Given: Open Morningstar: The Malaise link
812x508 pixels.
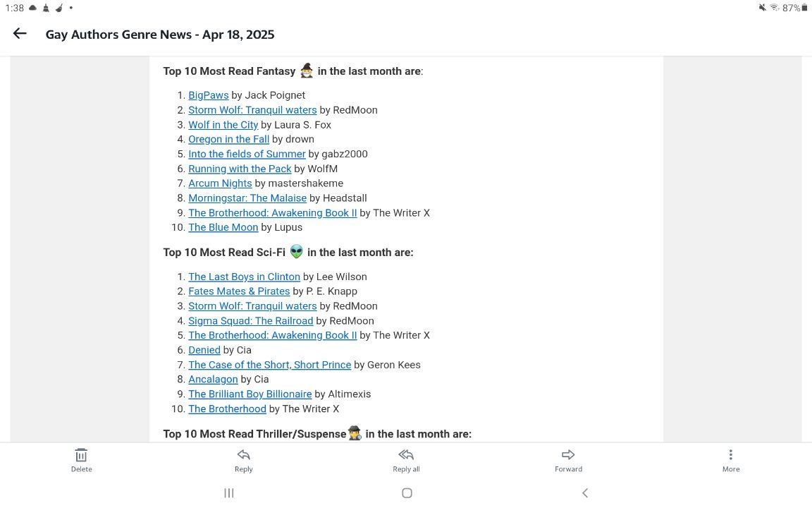Looking at the screenshot, I should [247, 198].
